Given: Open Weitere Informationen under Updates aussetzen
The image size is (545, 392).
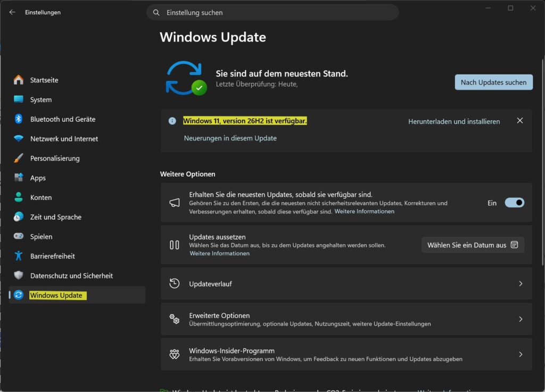Looking at the screenshot, I should [x=219, y=254].
